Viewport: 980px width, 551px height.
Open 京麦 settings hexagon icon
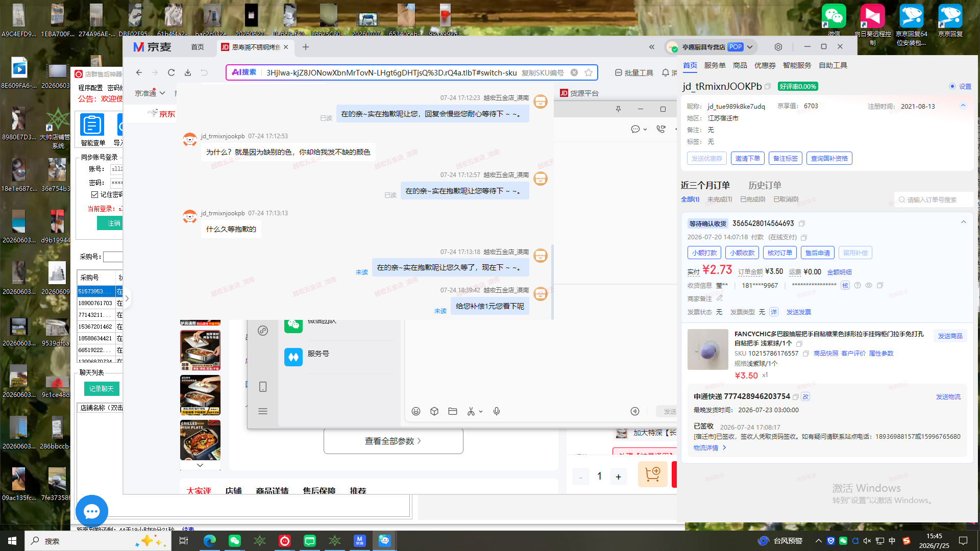778,47
